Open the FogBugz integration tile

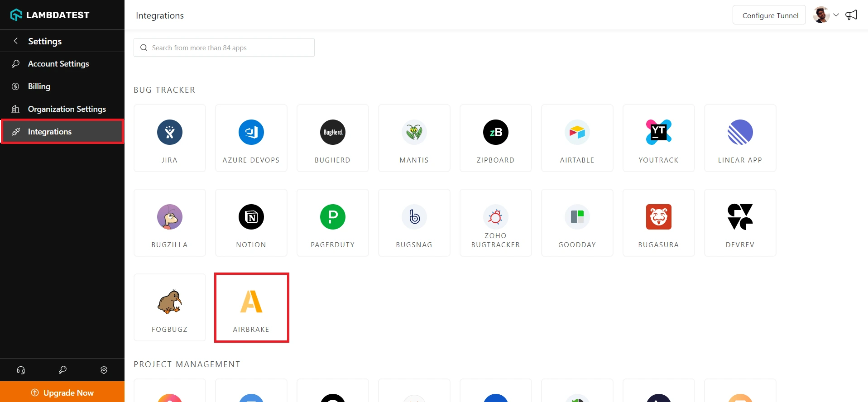(x=170, y=307)
